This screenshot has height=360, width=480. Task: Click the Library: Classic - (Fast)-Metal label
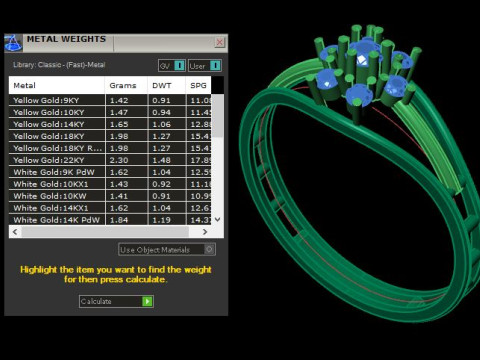(x=59, y=65)
